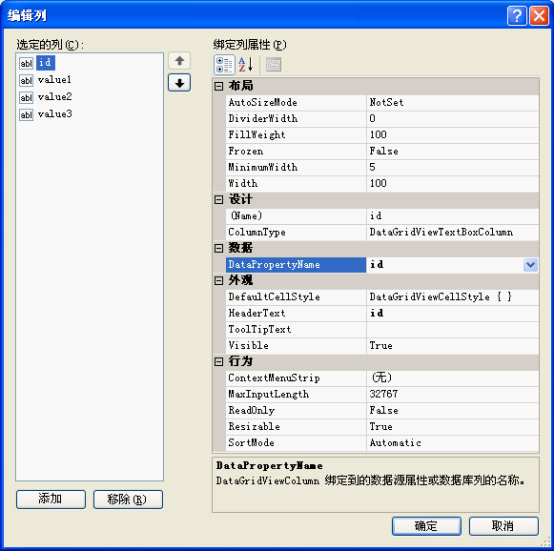Screen dimensions: 554x551
Task: Edit the MinimumWidth value 5
Action: [x=452, y=167]
